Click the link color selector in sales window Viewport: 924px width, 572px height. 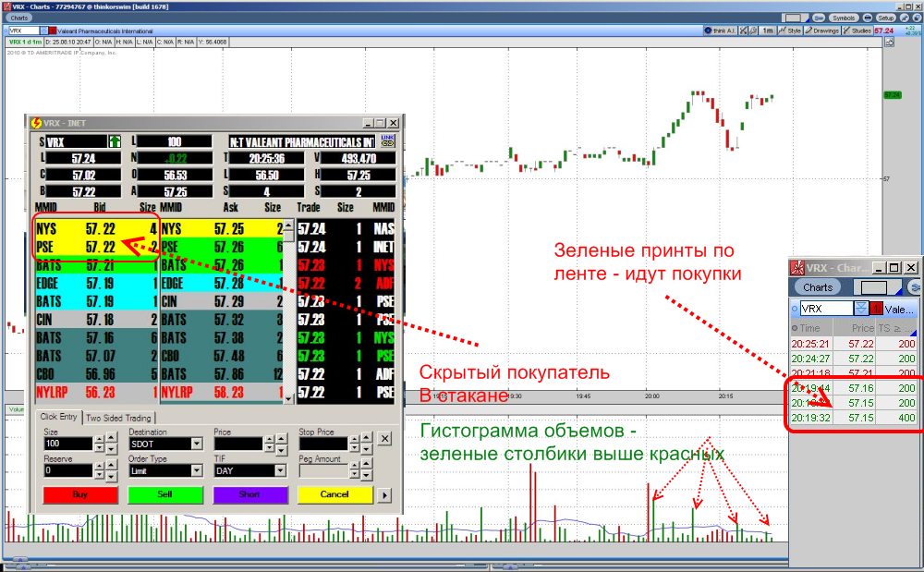(x=877, y=287)
